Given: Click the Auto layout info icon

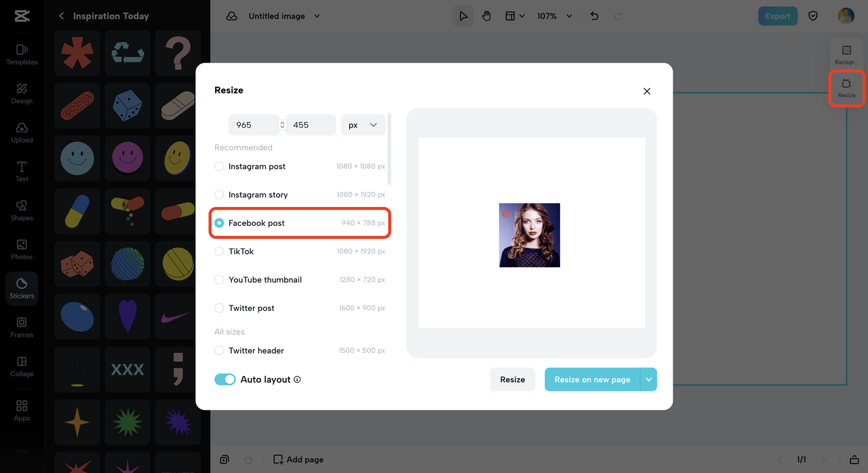Looking at the screenshot, I should pos(297,379).
